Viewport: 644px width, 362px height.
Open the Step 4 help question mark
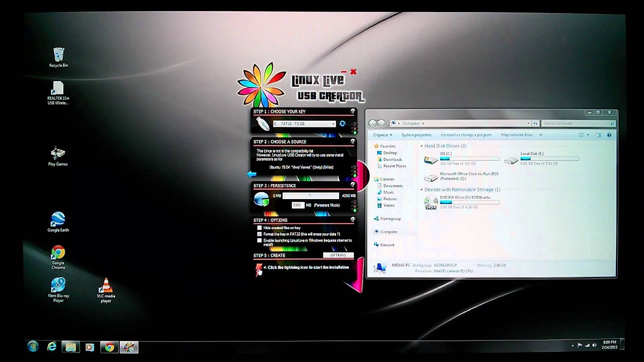point(353,220)
